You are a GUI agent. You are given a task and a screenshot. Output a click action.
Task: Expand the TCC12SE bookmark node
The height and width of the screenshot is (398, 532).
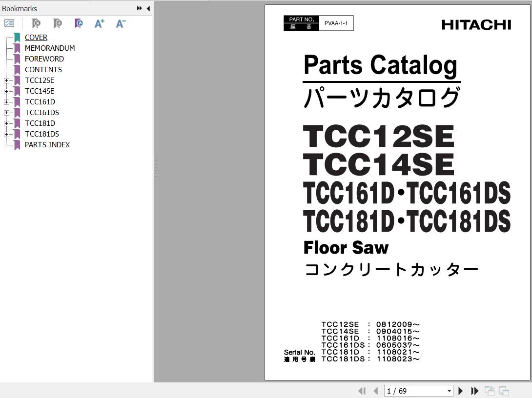tap(6, 80)
